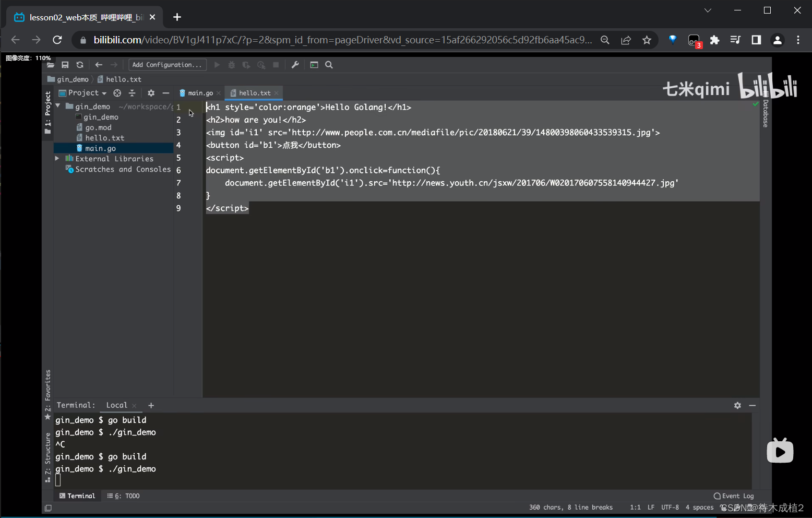Click the IDE navigate back arrow
This screenshot has height=518, width=812.
click(99, 65)
